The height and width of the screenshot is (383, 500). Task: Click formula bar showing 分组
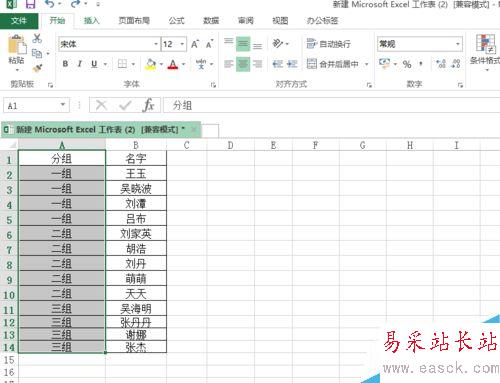(332, 106)
